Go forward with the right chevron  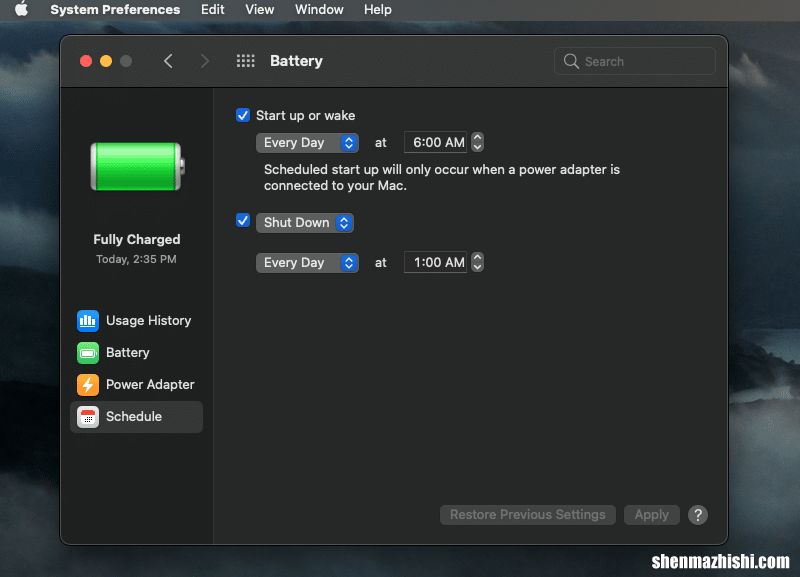click(x=205, y=61)
